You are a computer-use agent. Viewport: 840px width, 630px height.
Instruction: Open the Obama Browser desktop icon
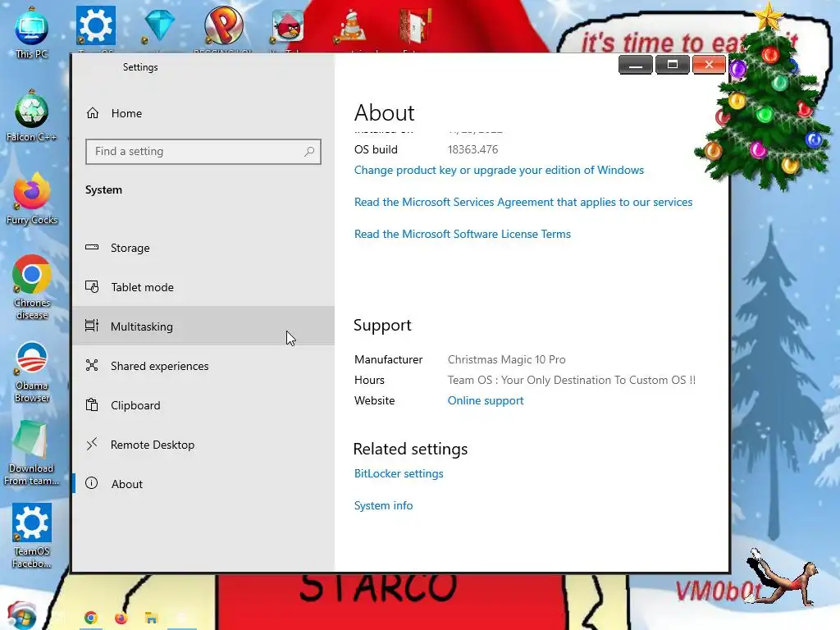point(32,372)
